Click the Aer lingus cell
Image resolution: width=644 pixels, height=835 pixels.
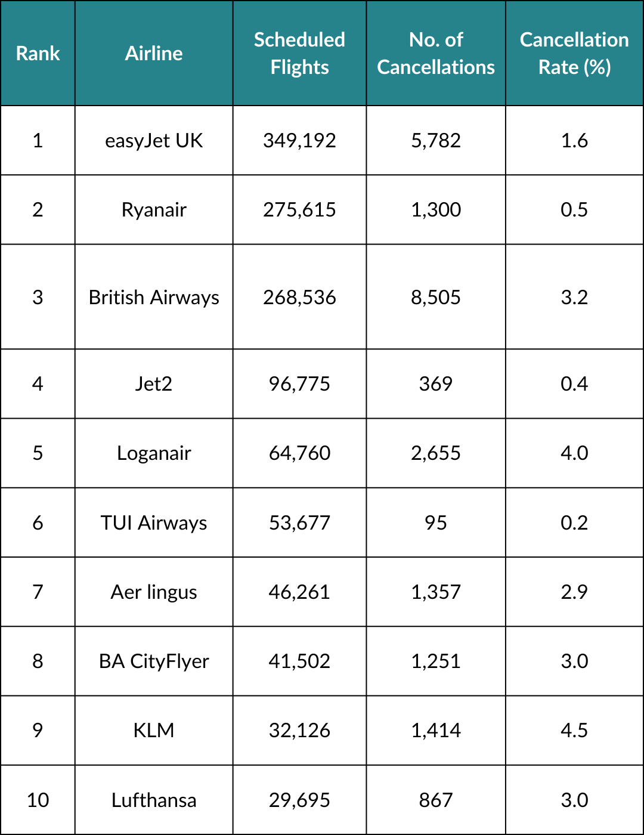(x=154, y=592)
